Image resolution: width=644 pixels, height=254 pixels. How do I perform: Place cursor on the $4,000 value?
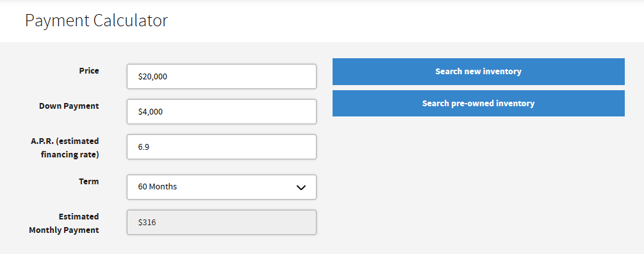pos(151,111)
